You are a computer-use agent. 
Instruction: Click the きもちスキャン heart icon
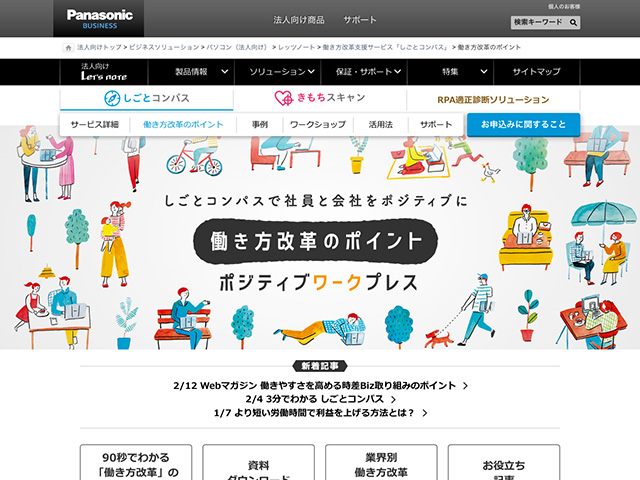284,98
